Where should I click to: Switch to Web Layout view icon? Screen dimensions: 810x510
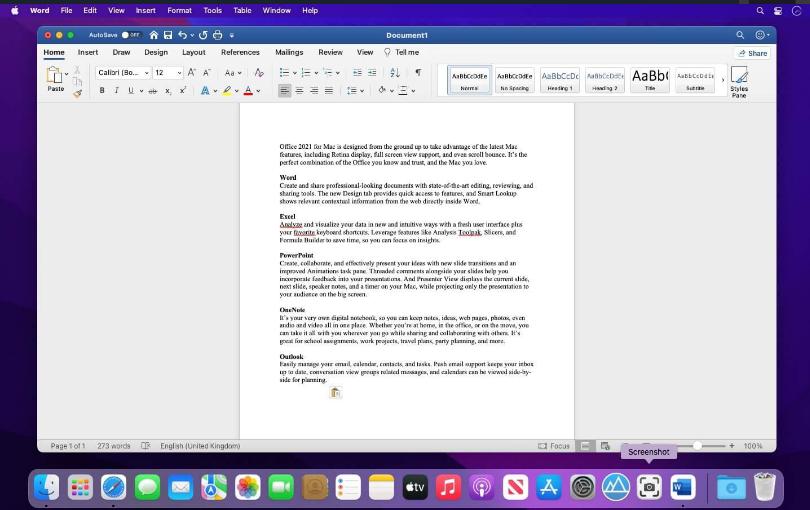click(605, 445)
